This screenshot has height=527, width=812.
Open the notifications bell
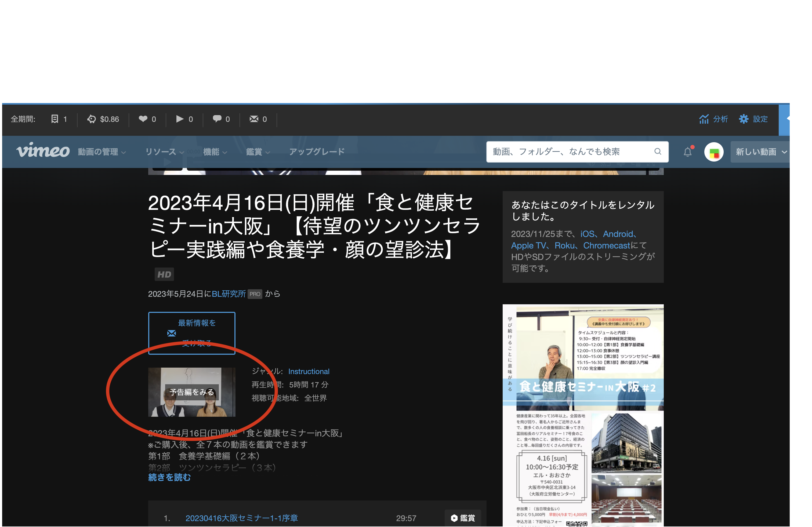point(687,152)
